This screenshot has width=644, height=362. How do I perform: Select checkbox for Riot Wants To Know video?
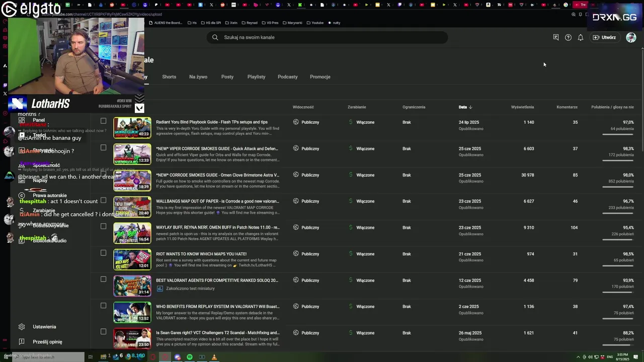pos(104,253)
